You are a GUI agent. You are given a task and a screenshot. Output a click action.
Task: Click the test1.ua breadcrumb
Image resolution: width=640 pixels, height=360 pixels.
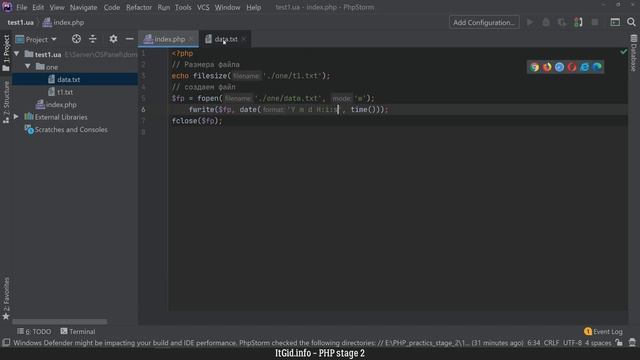pyautogui.click(x=20, y=22)
